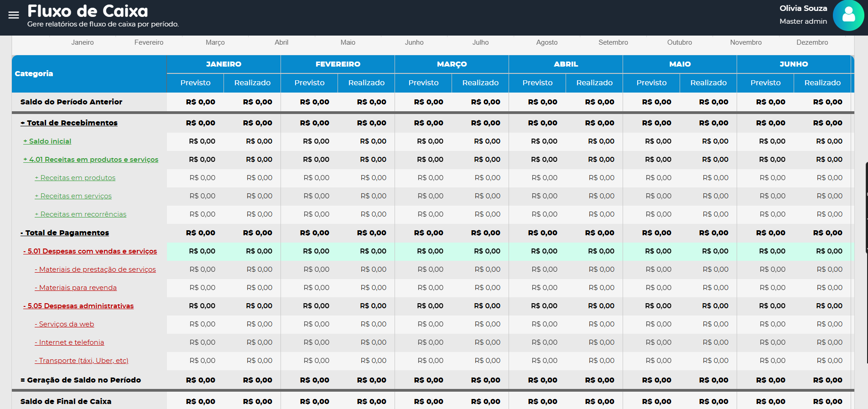Viewport: 868px width, 409px height.
Task: Expand the Saldo inicial category
Action: pyautogui.click(x=47, y=141)
